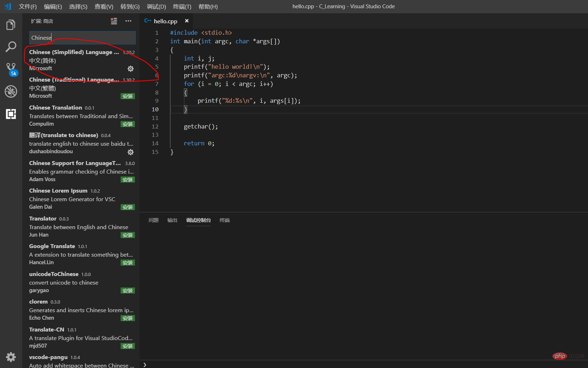Open the 调试(D) menu
This screenshot has width=588, height=368.
[x=156, y=6]
